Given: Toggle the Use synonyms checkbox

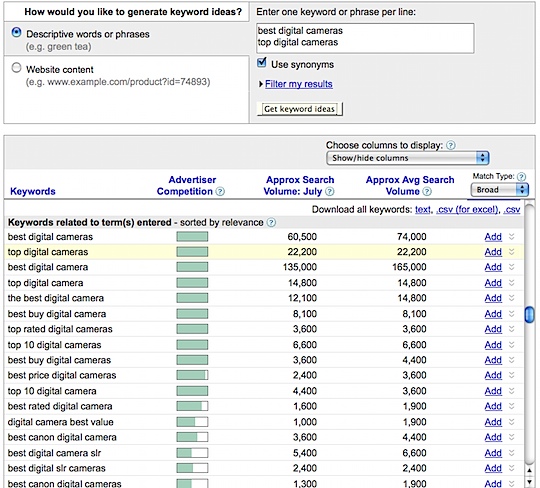Looking at the screenshot, I should point(262,63).
